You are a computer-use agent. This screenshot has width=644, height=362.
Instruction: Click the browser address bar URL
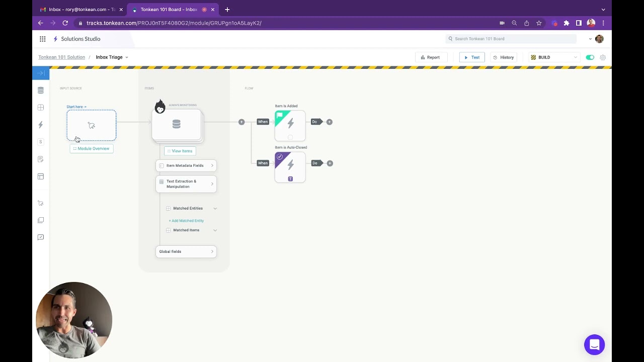(x=174, y=23)
